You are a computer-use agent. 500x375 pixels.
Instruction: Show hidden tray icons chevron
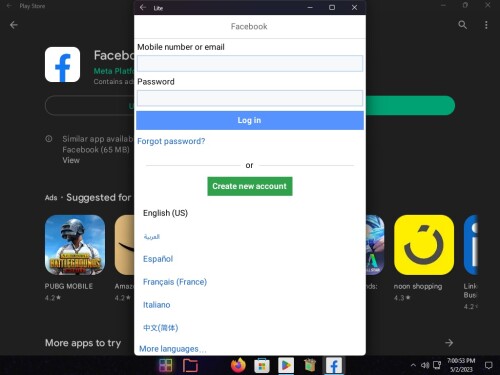(x=413, y=365)
